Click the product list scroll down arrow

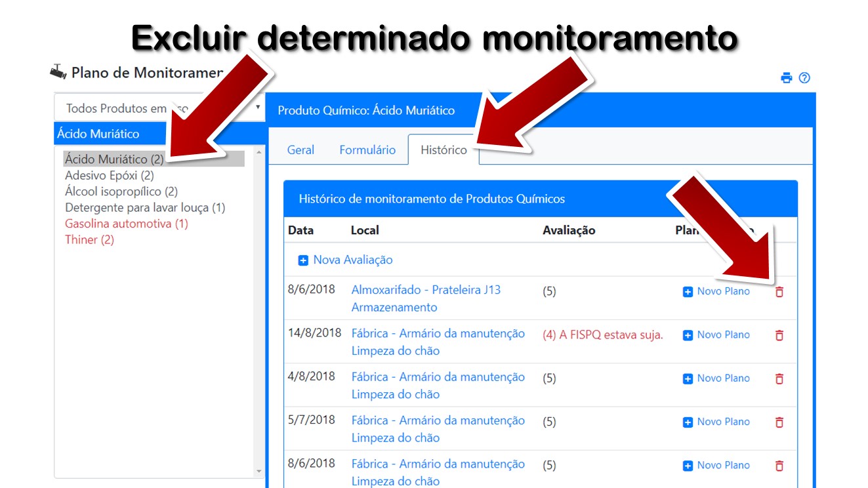pos(258,471)
